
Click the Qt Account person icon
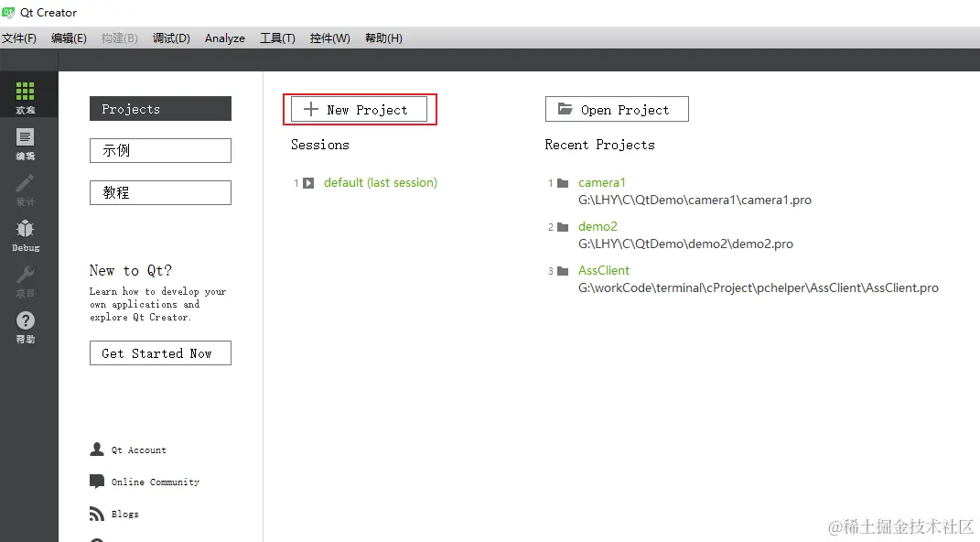[97, 449]
